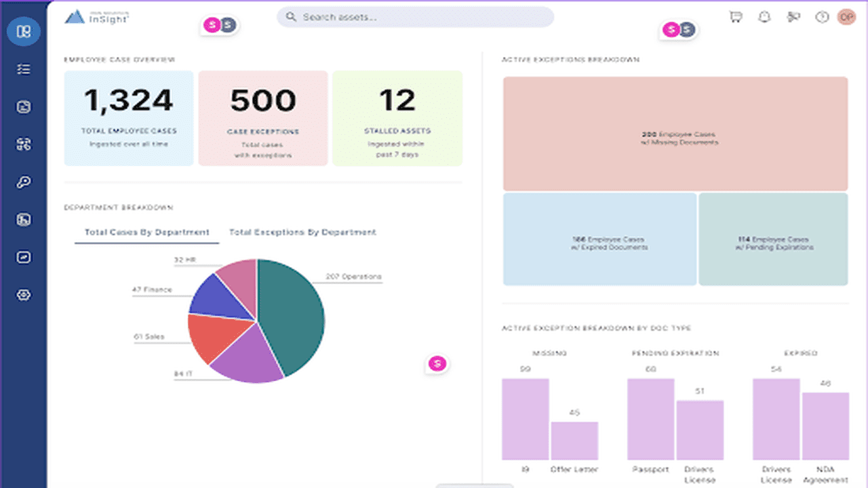
Task: Open the announcements flag icon
Action: pyautogui.click(x=793, y=17)
